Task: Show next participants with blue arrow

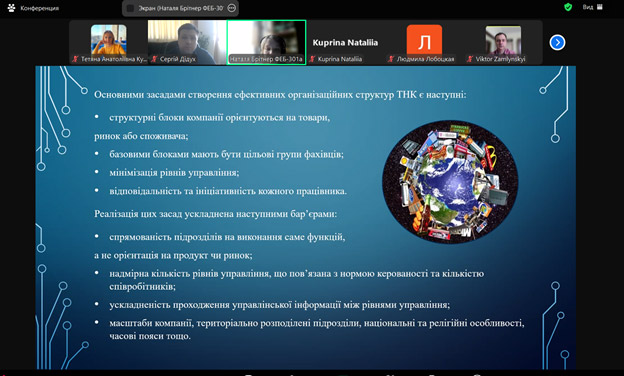Action: tap(557, 42)
